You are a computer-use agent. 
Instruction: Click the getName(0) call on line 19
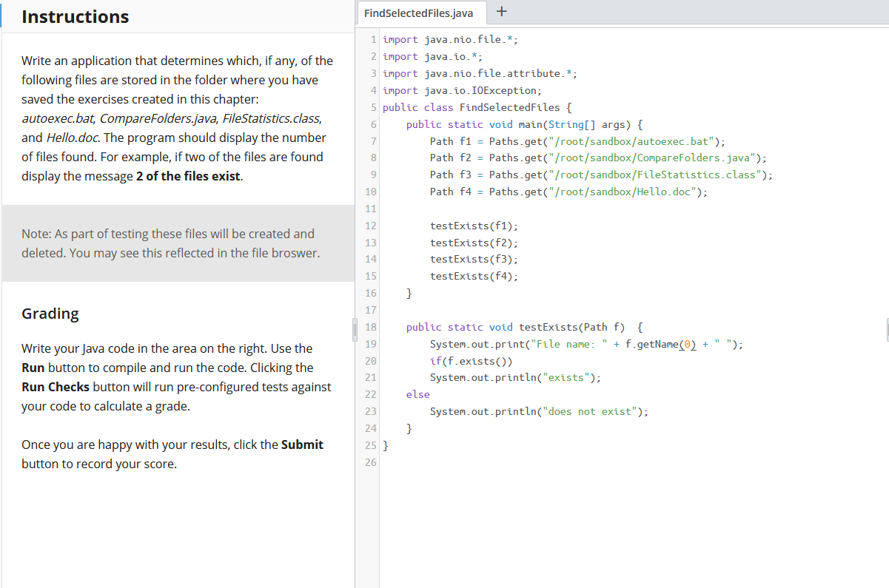tap(672, 344)
